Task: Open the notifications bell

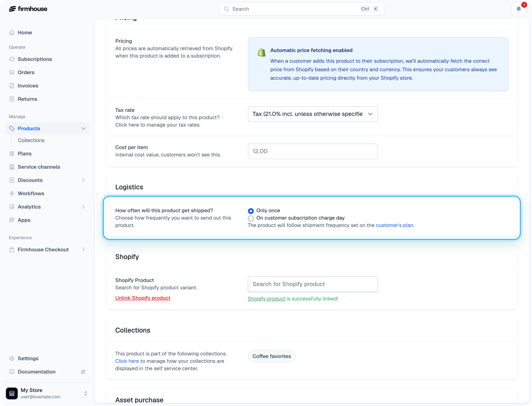Action: pos(519,9)
